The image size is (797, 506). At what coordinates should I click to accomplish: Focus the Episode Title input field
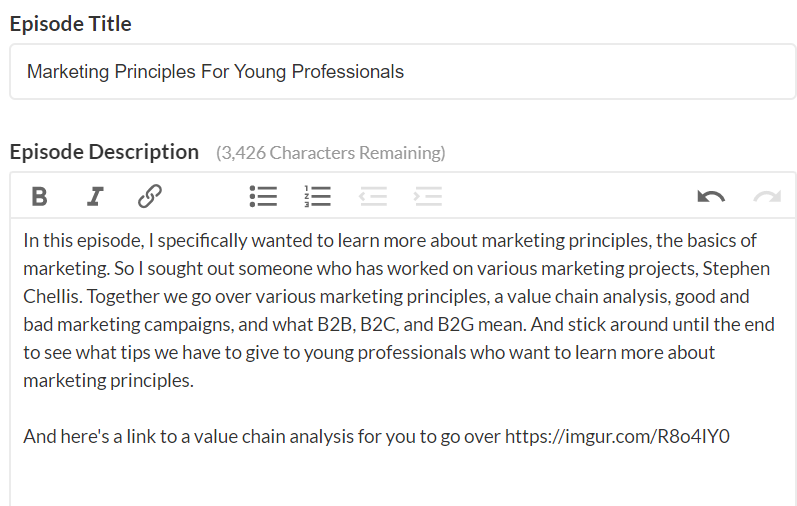(403, 72)
